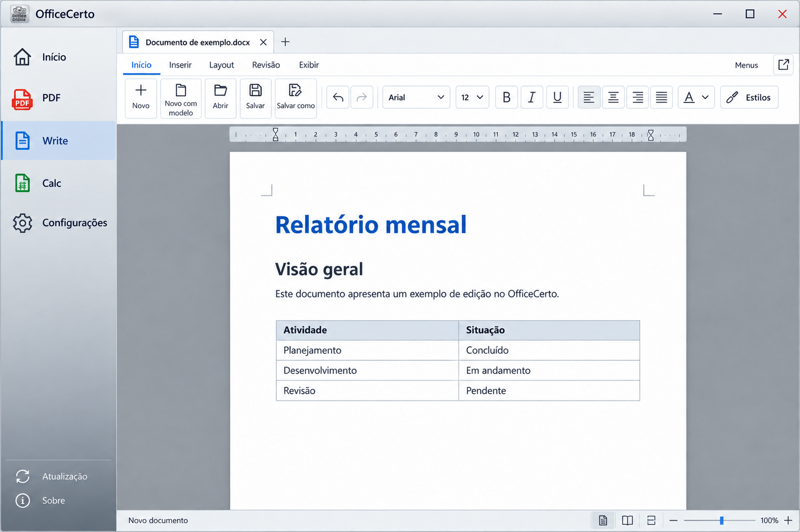Click Novo com modelo toolbar button
Viewport: 800px width, 532px height.
click(x=181, y=98)
